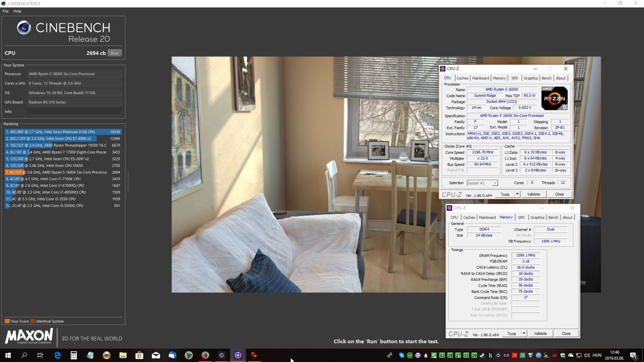Screen dimensions: 644x362
Task: Click Steam icon in system tray
Action: click(x=482, y=355)
